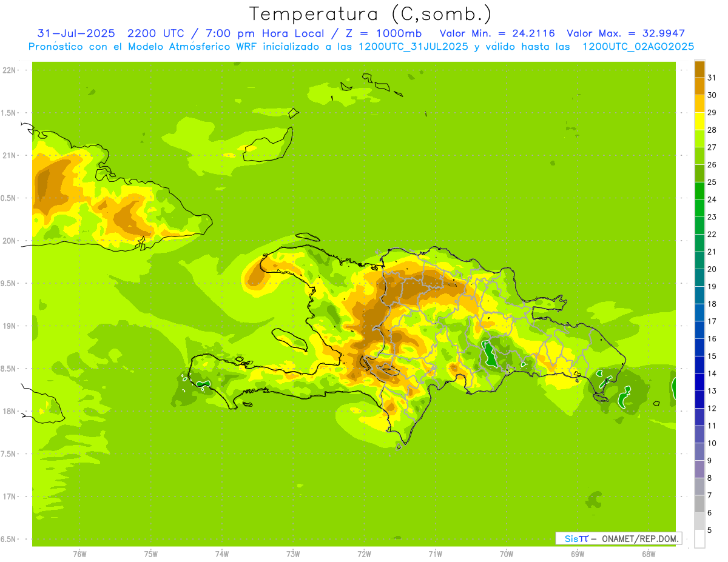The height and width of the screenshot is (562, 728).
Task: Click the '68W' longitude label
Action: tap(649, 554)
